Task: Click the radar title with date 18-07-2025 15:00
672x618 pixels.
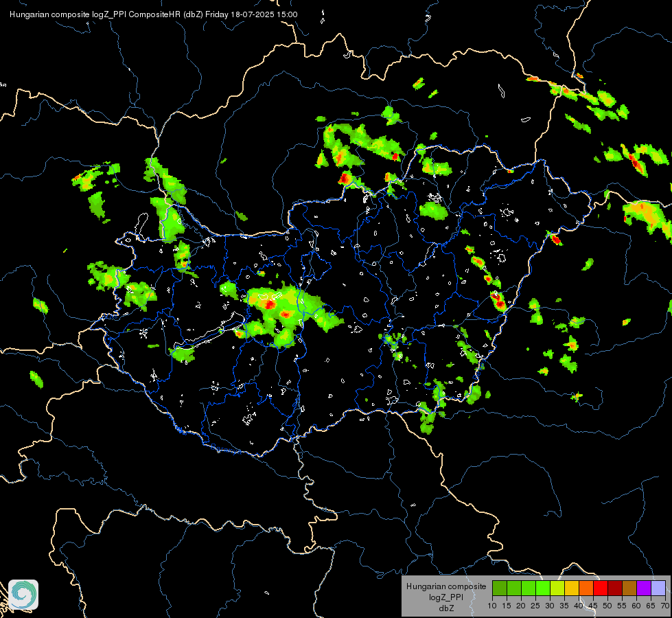Action: click(154, 14)
